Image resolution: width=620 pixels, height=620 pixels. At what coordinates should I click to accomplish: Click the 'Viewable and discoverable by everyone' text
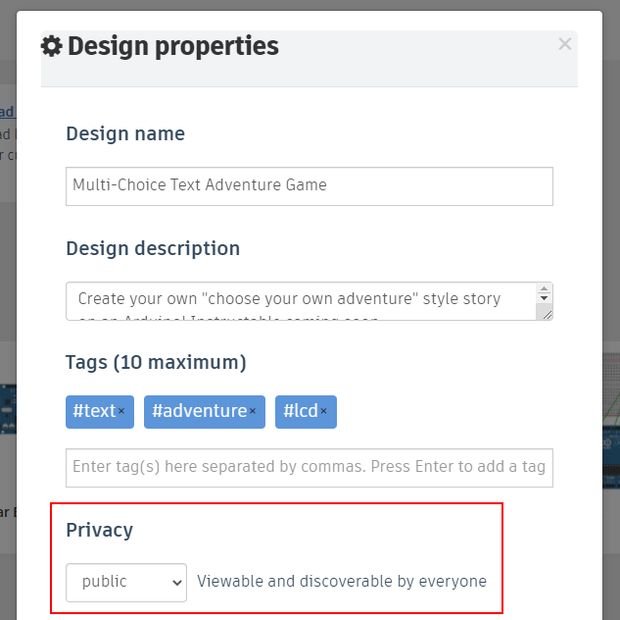tap(342, 581)
